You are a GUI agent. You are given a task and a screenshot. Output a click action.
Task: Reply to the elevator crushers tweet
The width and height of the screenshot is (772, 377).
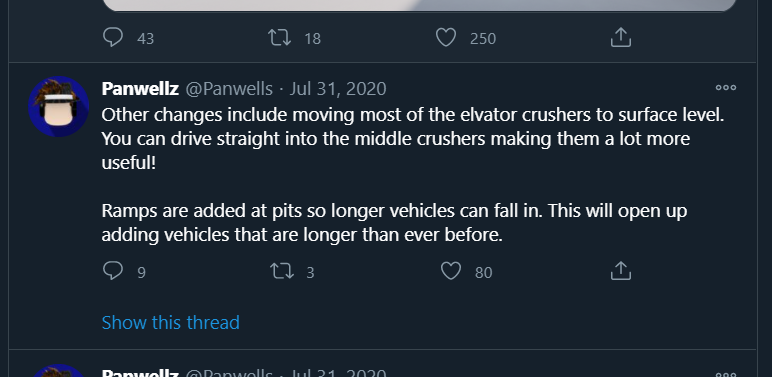113,271
